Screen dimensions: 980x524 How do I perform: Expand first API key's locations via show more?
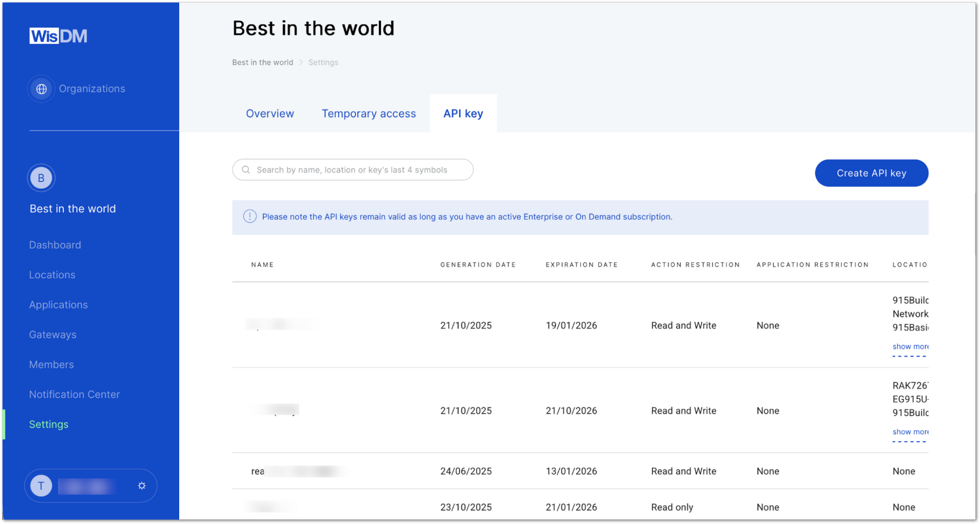click(910, 346)
